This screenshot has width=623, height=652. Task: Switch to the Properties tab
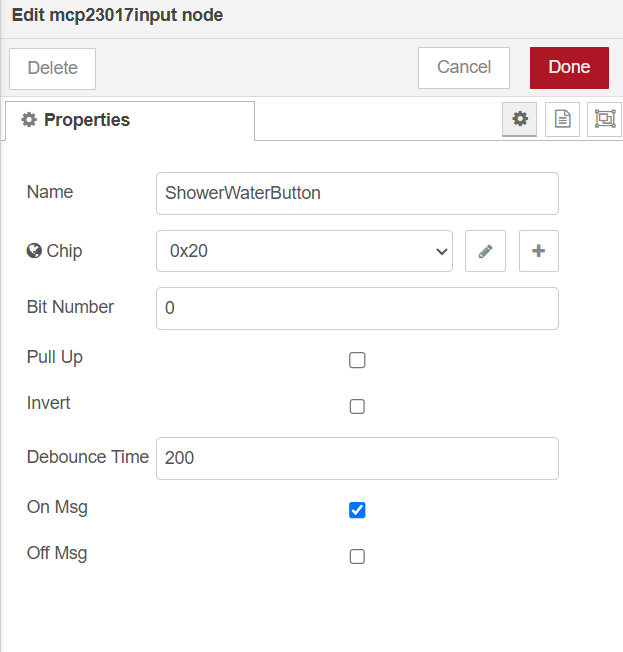click(x=130, y=121)
